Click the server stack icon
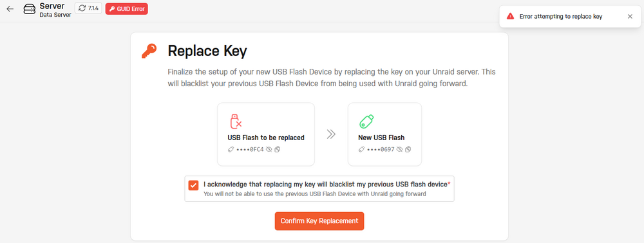Screen dimensions: 644x243 click(30, 8)
